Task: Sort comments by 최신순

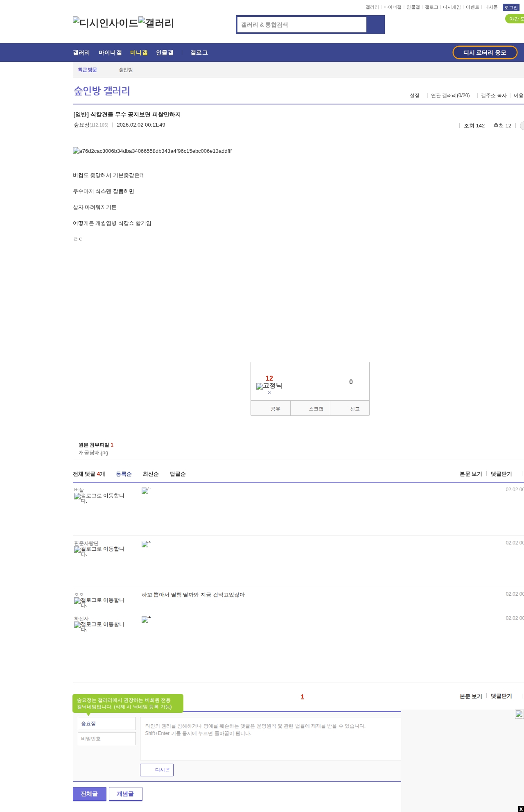Action: coord(151,474)
